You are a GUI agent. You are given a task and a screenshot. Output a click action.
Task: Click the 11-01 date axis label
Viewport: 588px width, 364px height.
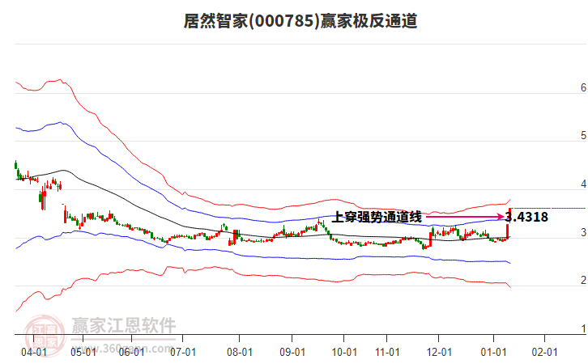point(387,353)
